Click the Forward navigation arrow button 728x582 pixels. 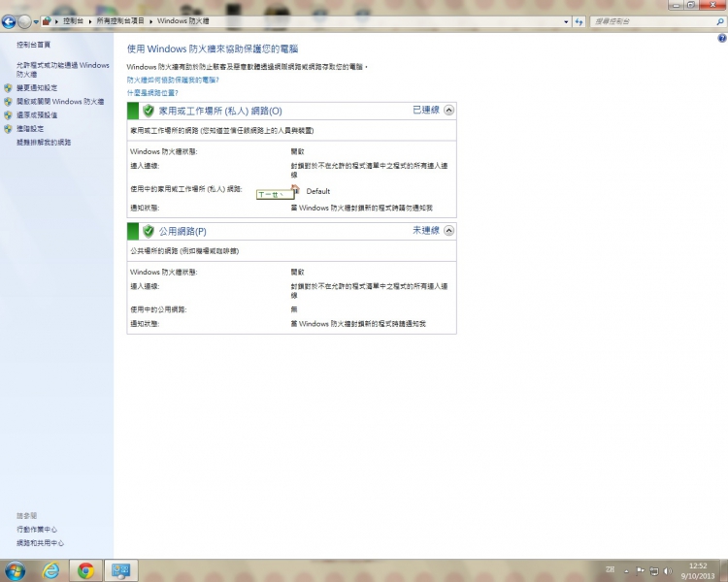click(24, 21)
